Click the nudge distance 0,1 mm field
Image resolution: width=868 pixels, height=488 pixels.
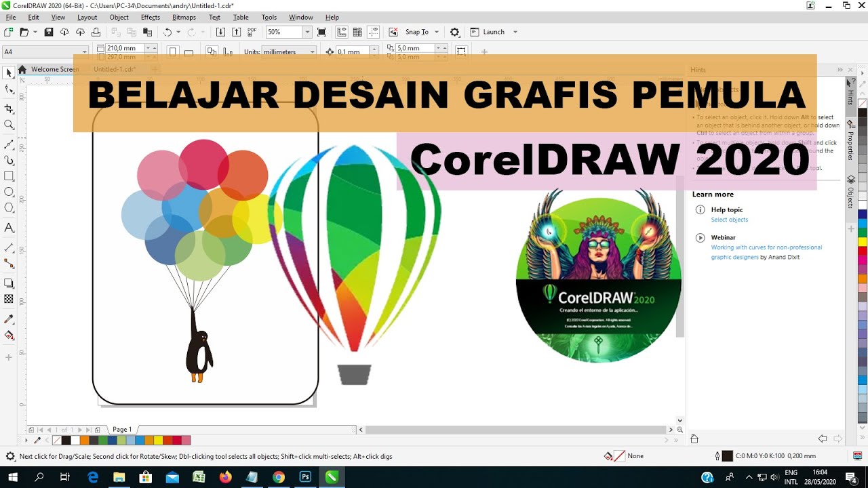(x=352, y=52)
